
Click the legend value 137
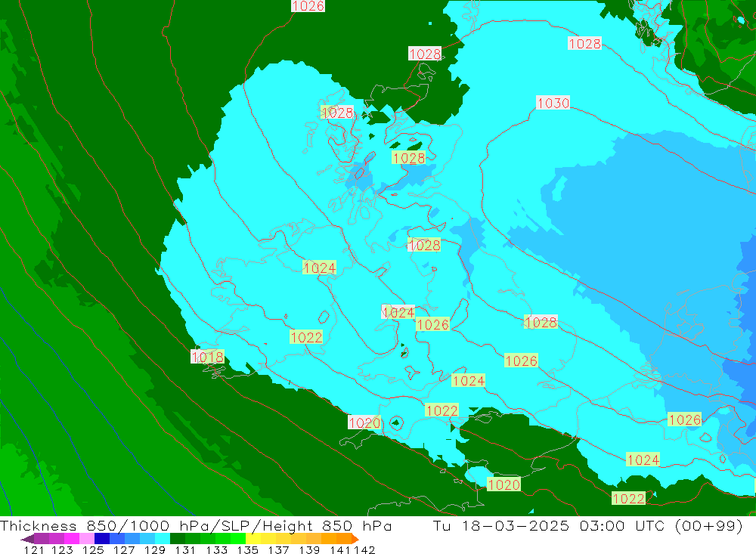click(278, 549)
